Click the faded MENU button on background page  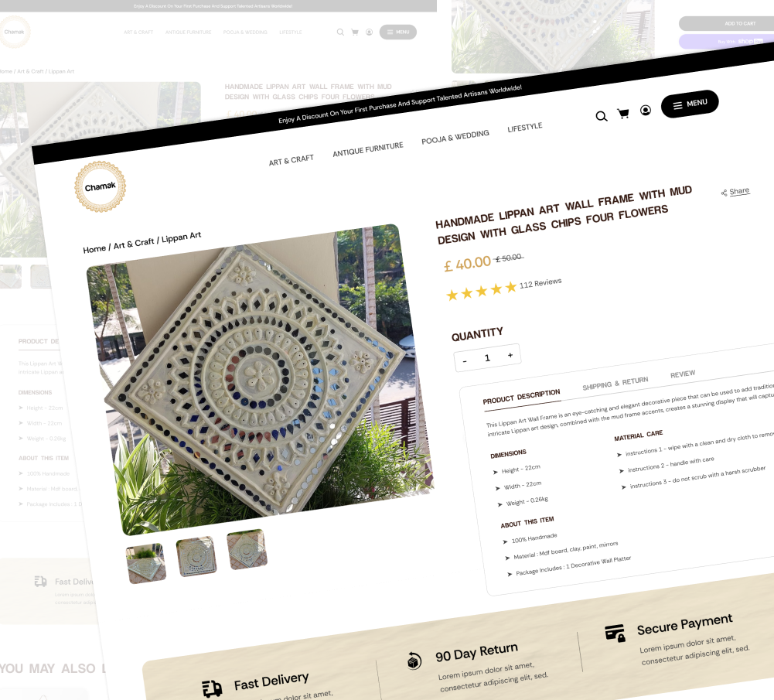click(398, 32)
